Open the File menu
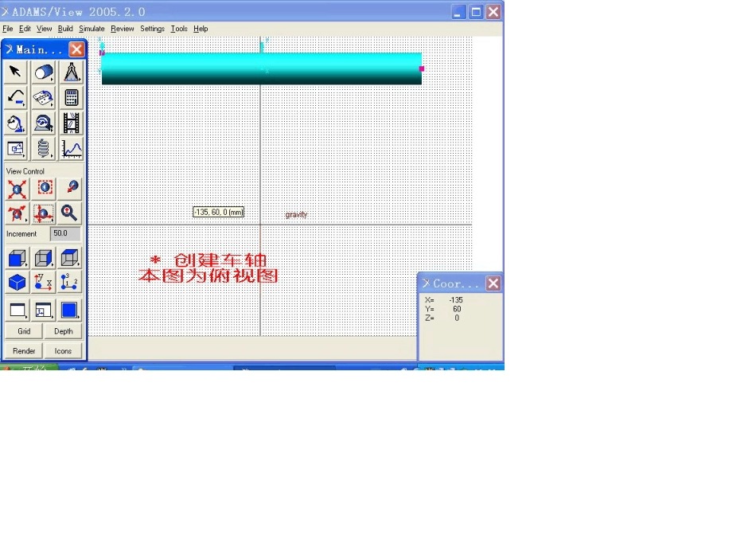Image resolution: width=756 pixels, height=555 pixels. (x=8, y=29)
